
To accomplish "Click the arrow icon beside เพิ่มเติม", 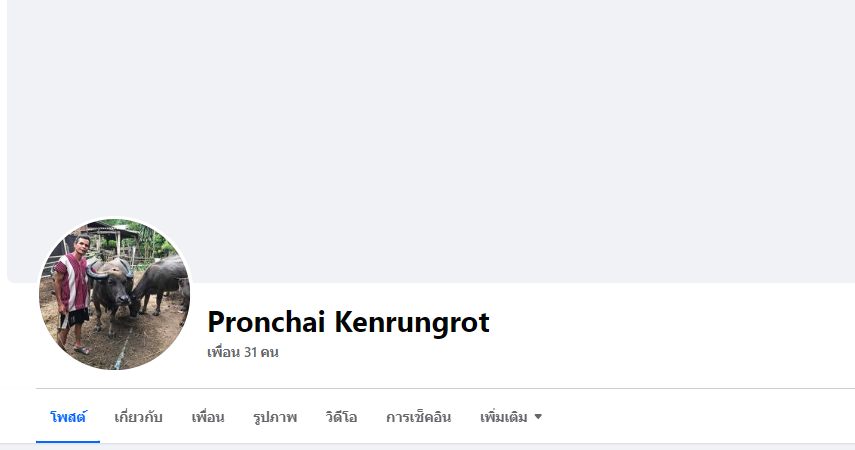I will coord(538,417).
